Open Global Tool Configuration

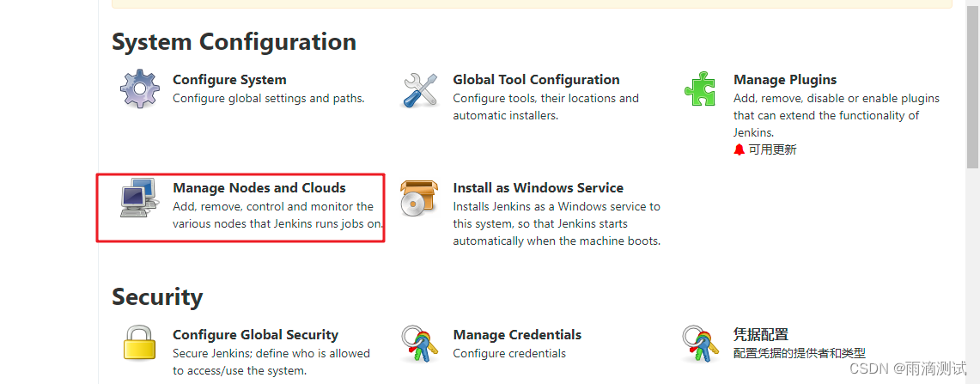coord(536,80)
